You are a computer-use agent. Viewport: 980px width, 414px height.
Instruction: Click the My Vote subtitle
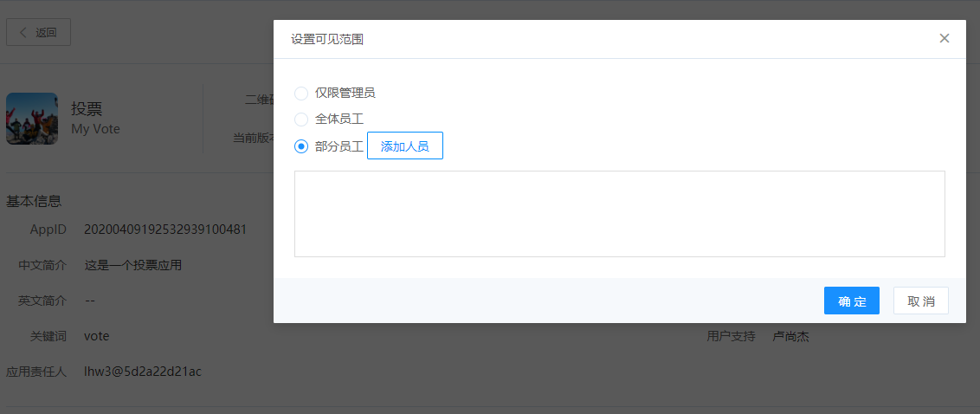(95, 129)
